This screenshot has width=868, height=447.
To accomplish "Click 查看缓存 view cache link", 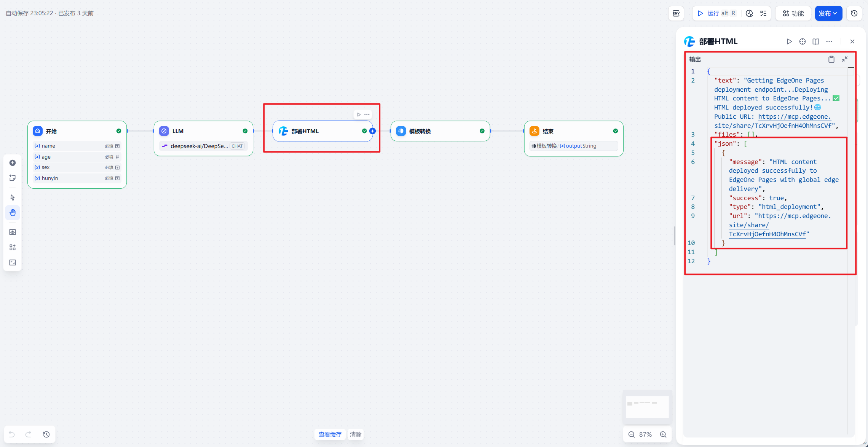I will pos(330,434).
